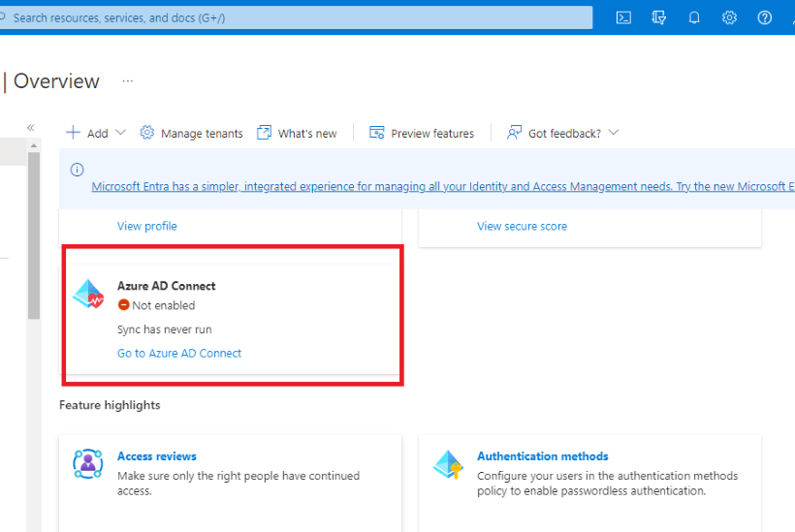Image resolution: width=795 pixels, height=532 pixels.
Task: Open What's new in the toolbar
Action: click(297, 133)
